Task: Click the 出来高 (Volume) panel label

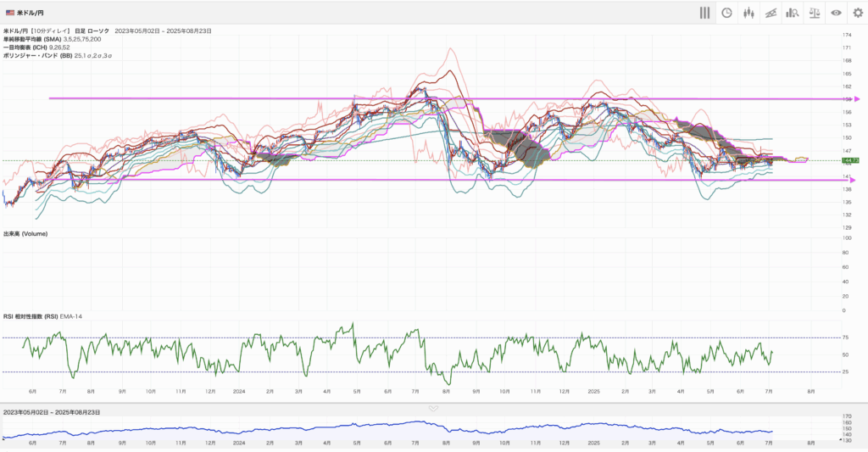Action: pos(26,234)
